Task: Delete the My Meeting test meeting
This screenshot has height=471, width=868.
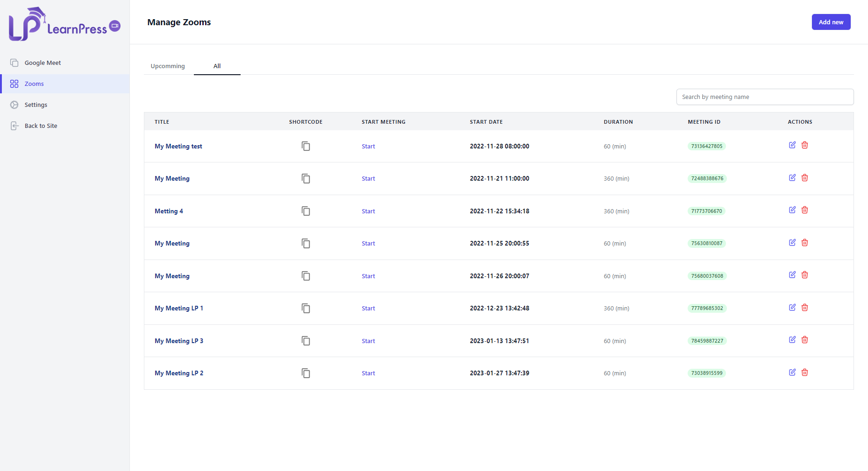Action: click(804, 145)
